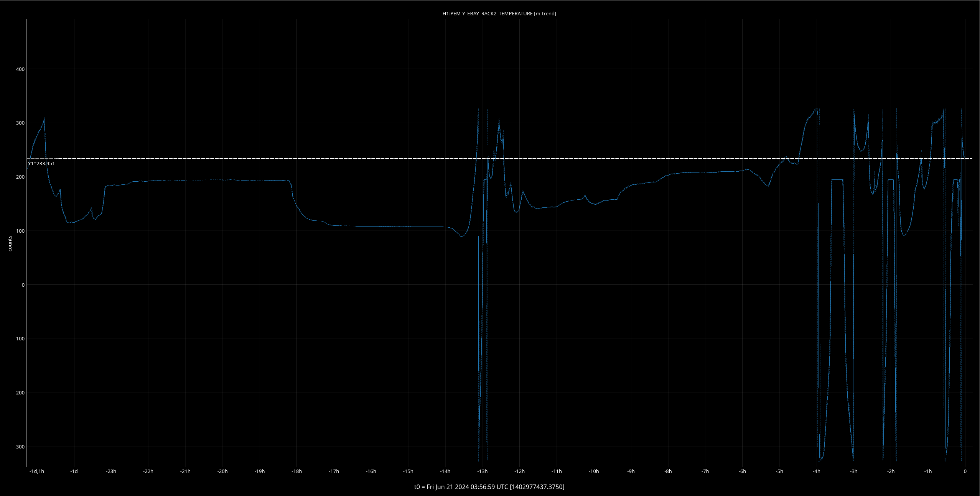Viewport: 980px width, 496px height.
Task: Click the -2h x-axis tick label
Action: pos(891,471)
